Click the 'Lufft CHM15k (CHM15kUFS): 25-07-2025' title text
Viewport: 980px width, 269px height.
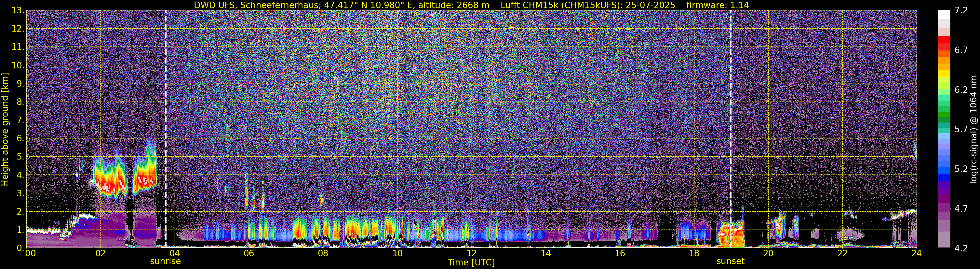588,5
